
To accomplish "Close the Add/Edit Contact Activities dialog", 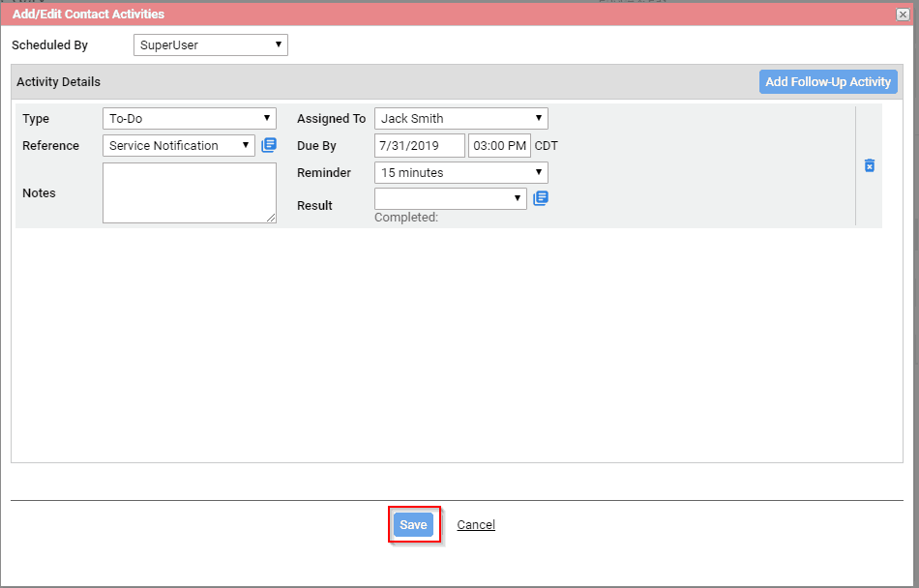I will coord(903,15).
